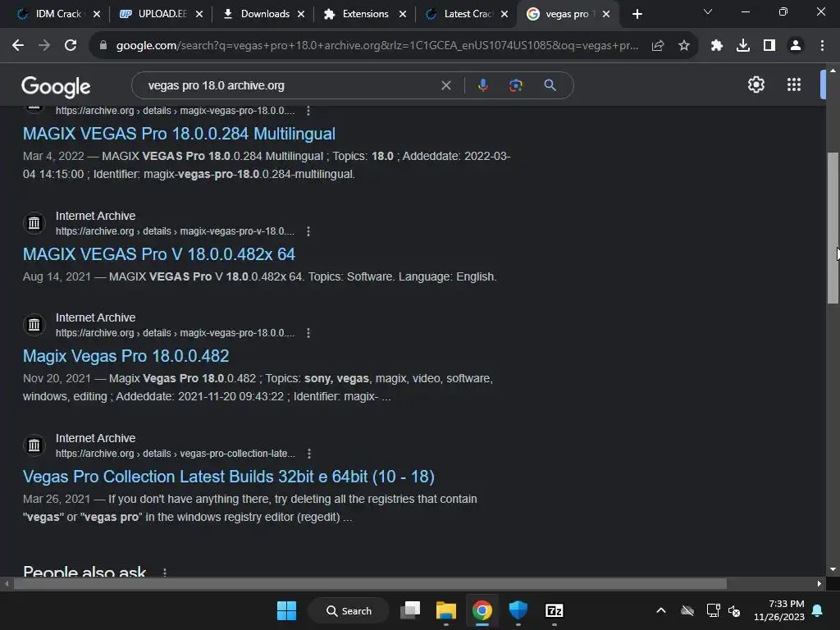The image size is (840, 630).
Task: Open taskbar Search box
Action: coord(349,610)
